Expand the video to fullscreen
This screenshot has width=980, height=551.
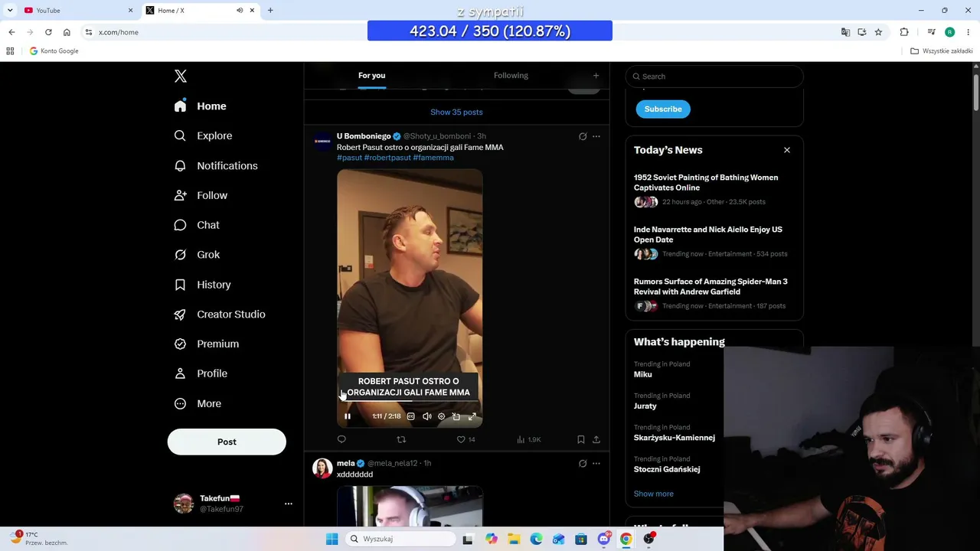tap(472, 416)
